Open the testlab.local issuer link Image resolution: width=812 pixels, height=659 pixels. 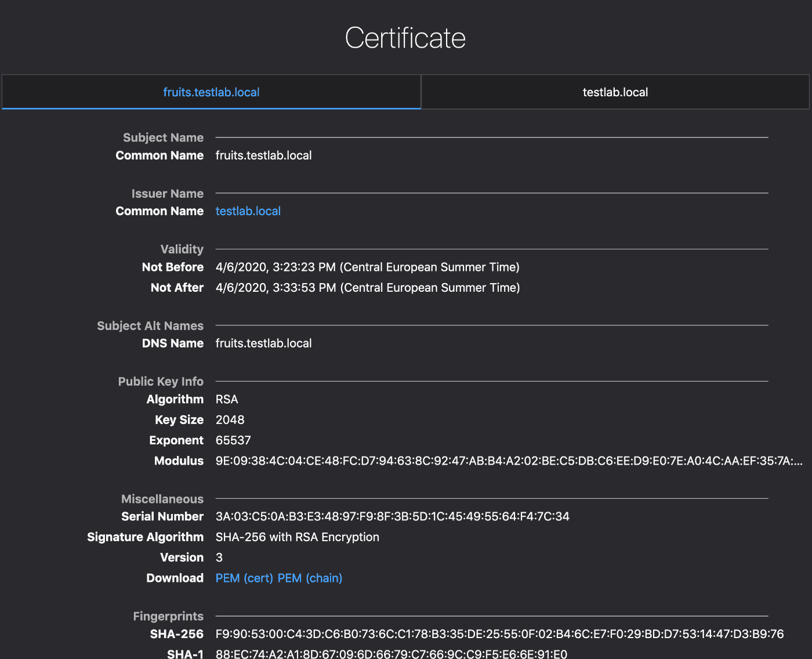pos(248,211)
